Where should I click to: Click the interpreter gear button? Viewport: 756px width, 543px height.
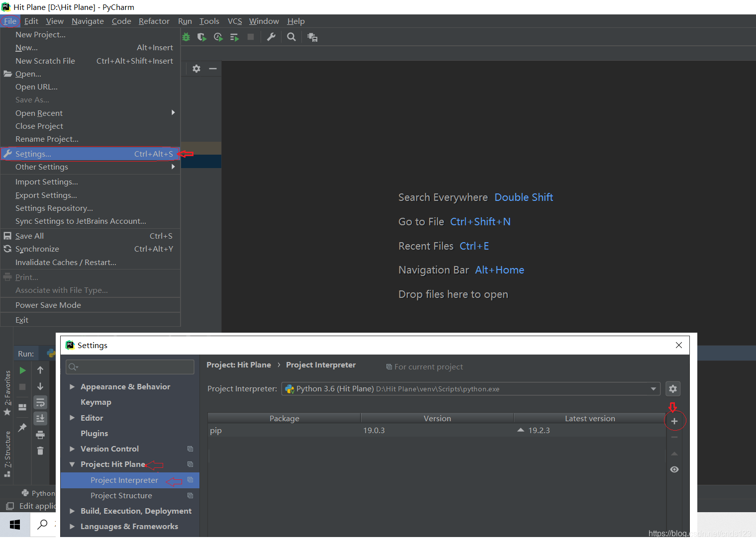pyautogui.click(x=673, y=389)
